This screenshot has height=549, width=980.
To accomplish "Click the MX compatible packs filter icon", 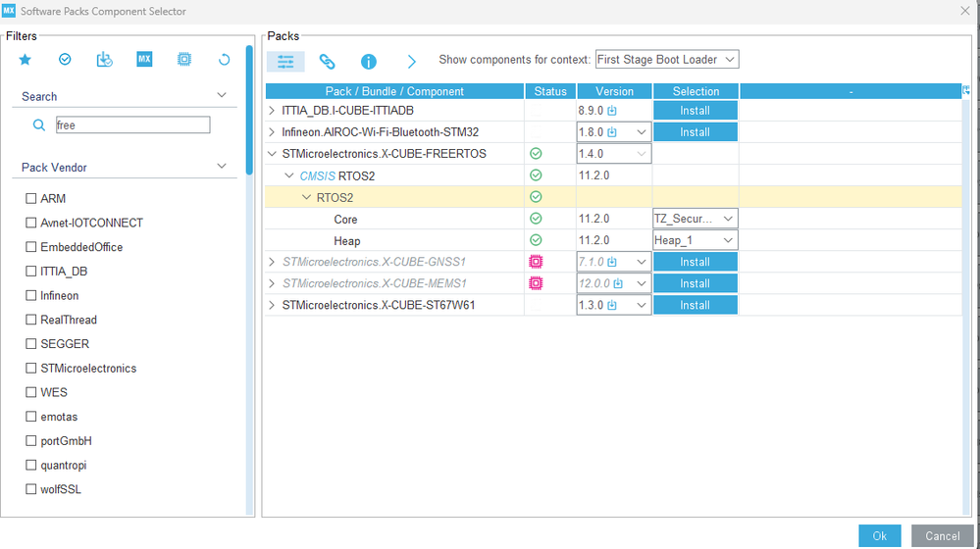I will pos(144,60).
